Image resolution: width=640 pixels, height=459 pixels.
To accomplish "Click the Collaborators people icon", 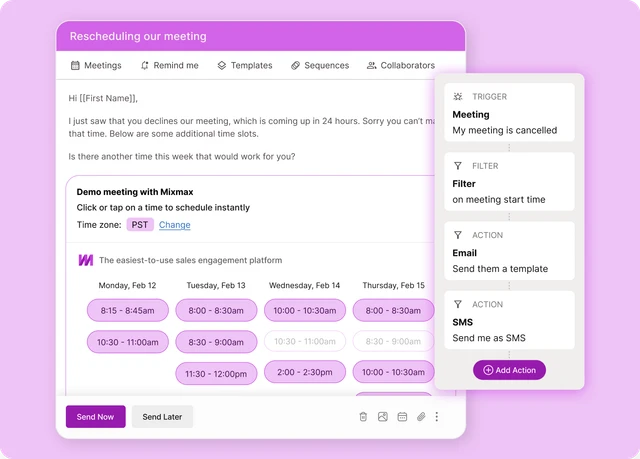I will [x=371, y=65].
